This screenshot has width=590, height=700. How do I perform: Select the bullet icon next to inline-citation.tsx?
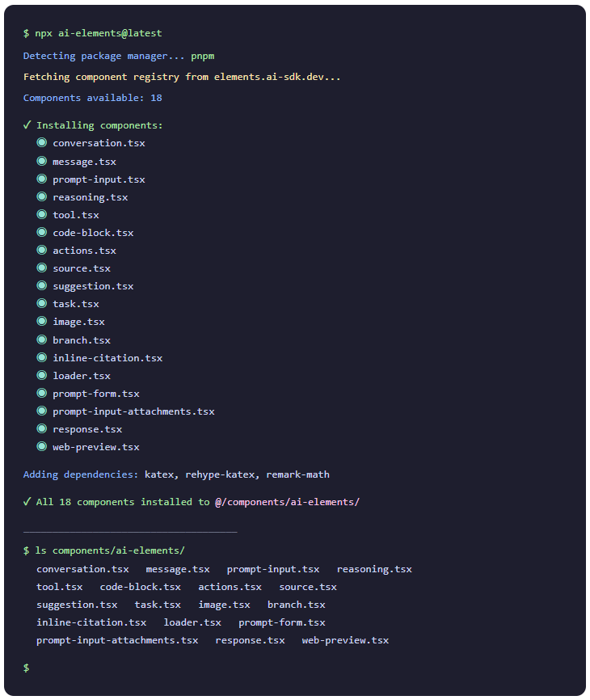(x=41, y=357)
